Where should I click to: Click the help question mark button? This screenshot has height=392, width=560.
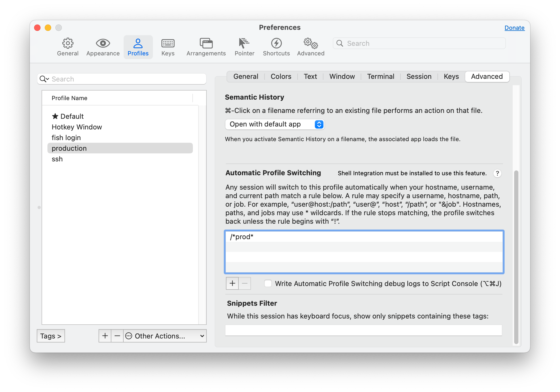497,173
